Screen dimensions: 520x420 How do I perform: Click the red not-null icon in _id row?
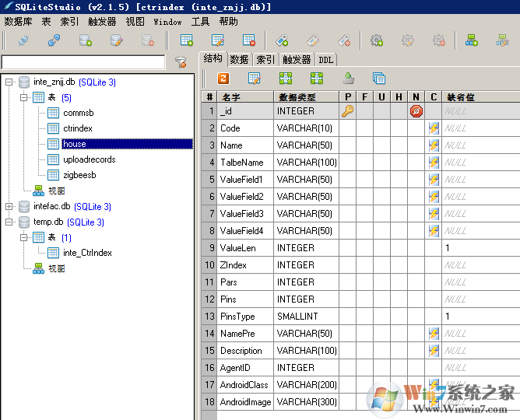pyautogui.click(x=416, y=111)
